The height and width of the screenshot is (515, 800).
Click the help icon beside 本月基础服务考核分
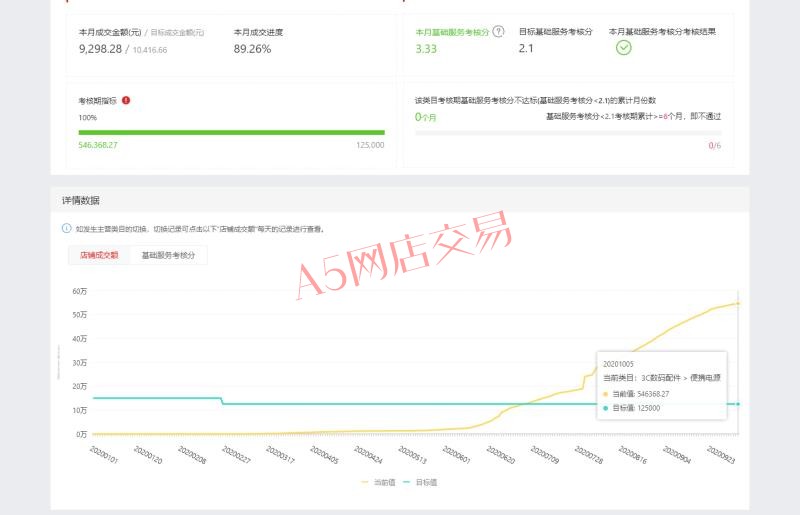[498, 32]
